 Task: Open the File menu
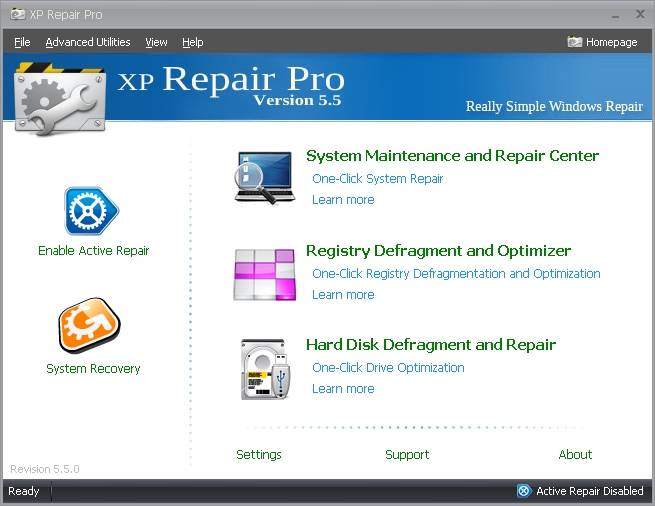click(x=22, y=42)
